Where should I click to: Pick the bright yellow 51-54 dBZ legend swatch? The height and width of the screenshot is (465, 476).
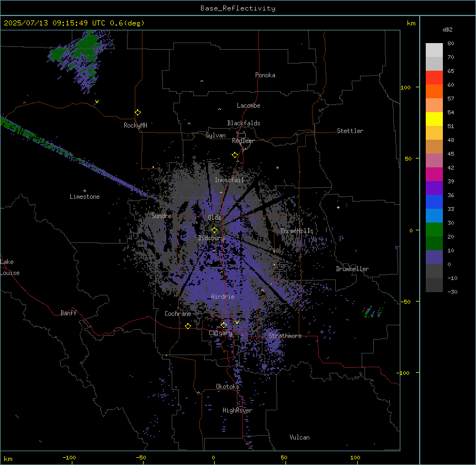pos(434,119)
